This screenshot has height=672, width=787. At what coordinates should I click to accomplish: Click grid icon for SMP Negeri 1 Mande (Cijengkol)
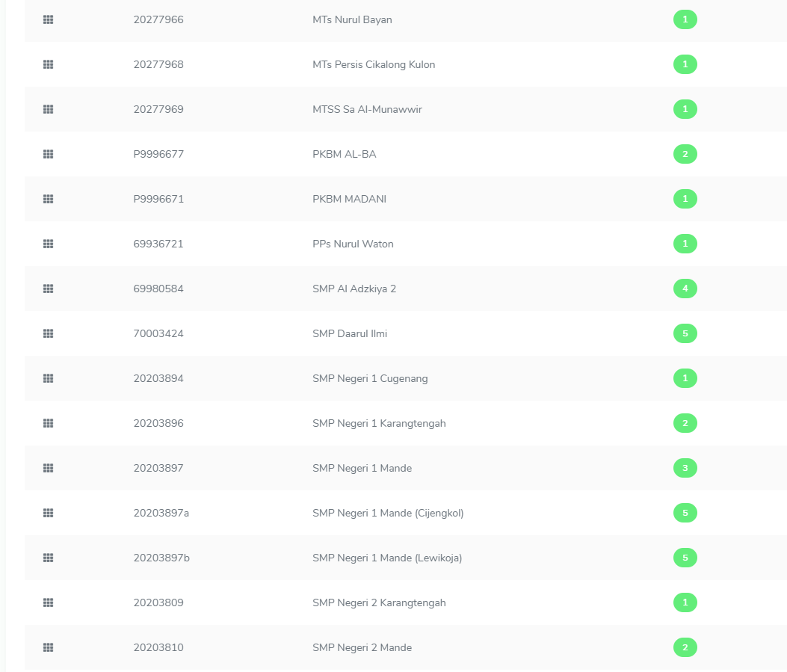click(x=48, y=514)
